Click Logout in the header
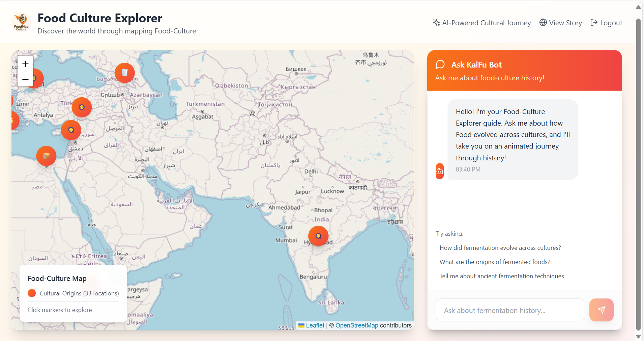 point(611,23)
